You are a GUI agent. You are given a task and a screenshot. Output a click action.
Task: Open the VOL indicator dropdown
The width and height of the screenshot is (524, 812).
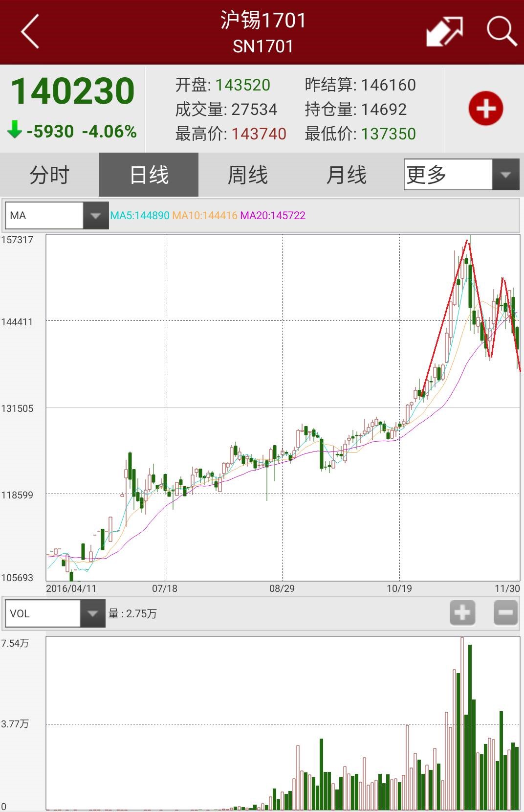pos(92,613)
